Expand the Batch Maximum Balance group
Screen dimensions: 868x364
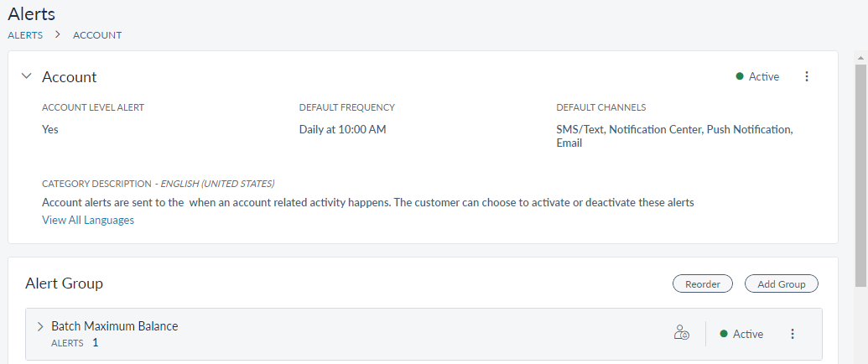click(40, 326)
